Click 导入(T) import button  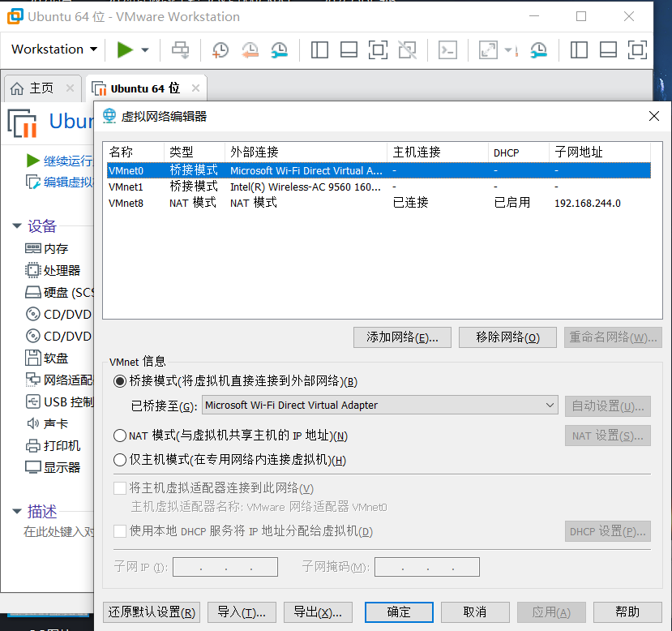242,612
